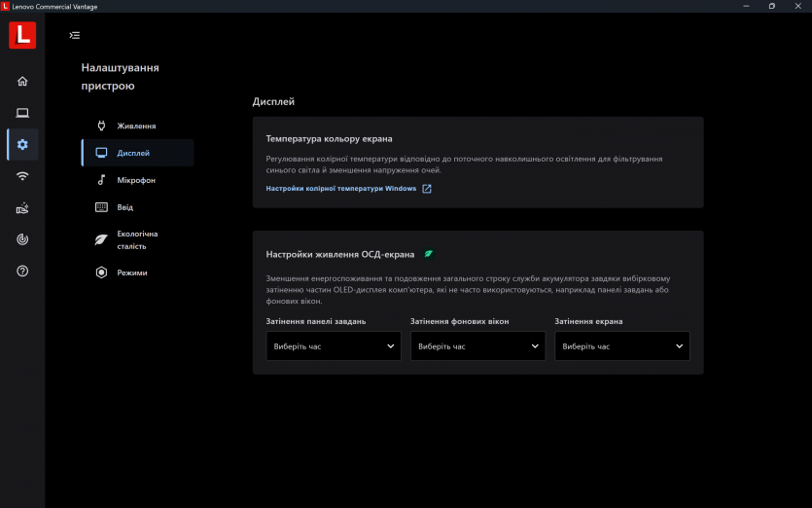Viewport: 812px width, 508px height.
Task: Click the sidebar icon just above help
Action: coord(22,239)
